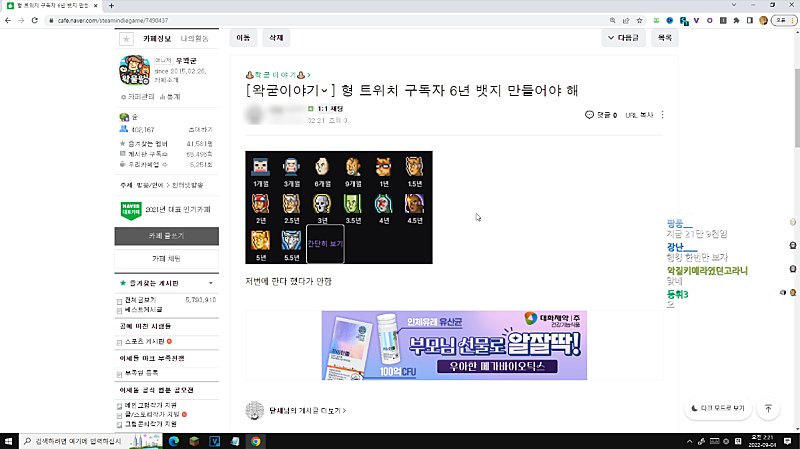
Task: Click the 4.5년 badge icon
Action: pyautogui.click(x=414, y=204)
